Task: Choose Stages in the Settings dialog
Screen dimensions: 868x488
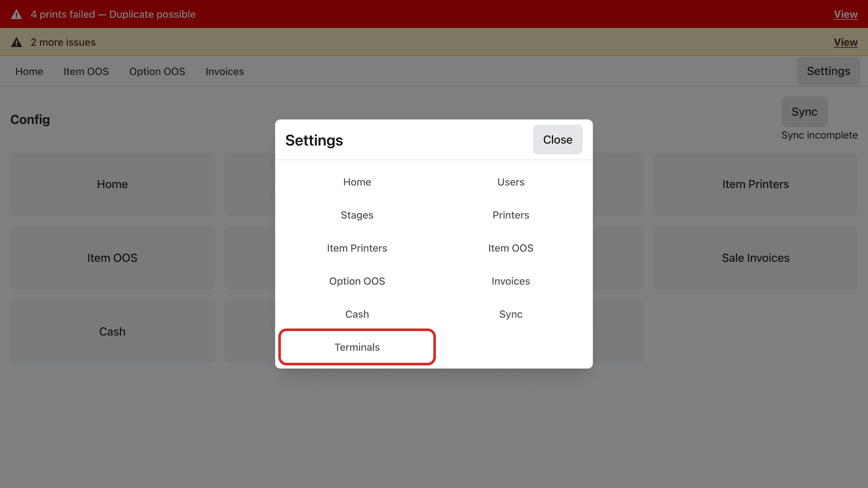Action: tap(357, 215)
